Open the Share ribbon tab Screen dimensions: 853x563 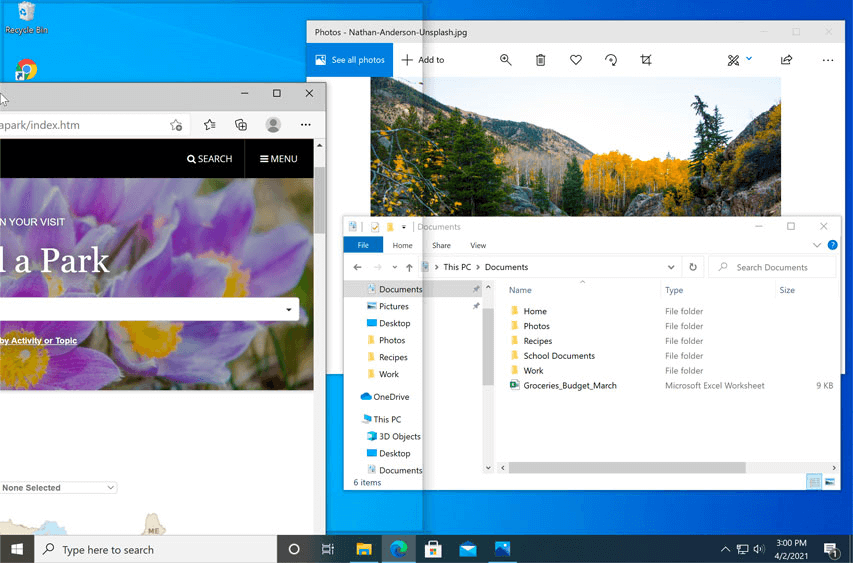tap(441, 245)
